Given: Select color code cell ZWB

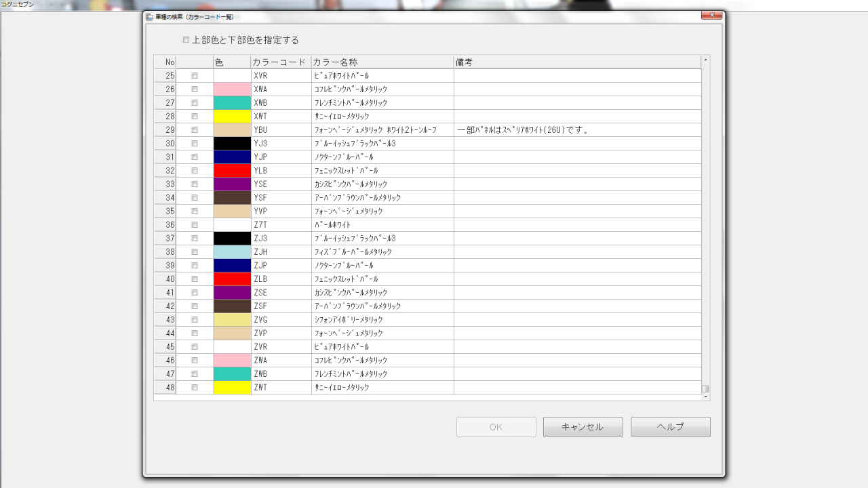Looking at the screenshot, I should click(x=281, y=373).
